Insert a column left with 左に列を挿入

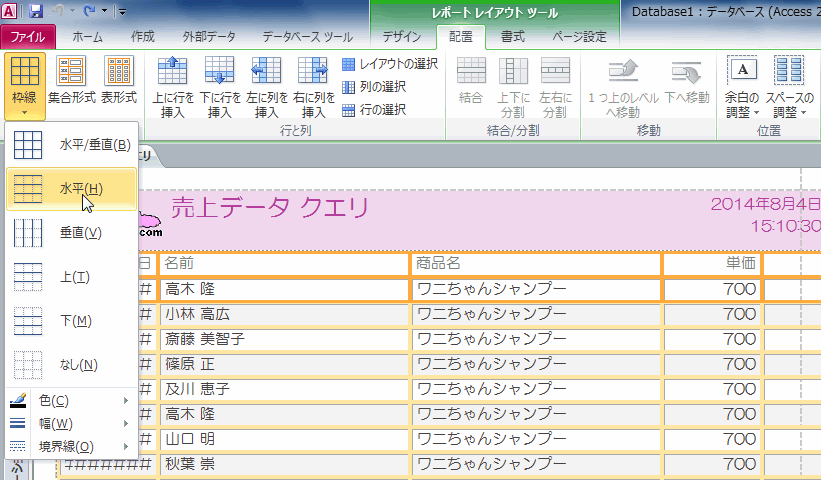267,87
